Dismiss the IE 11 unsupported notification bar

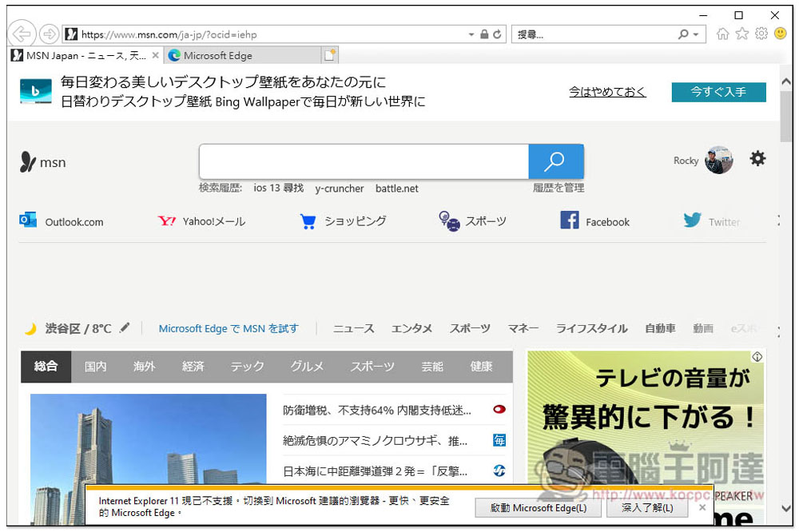click(702, 507)
